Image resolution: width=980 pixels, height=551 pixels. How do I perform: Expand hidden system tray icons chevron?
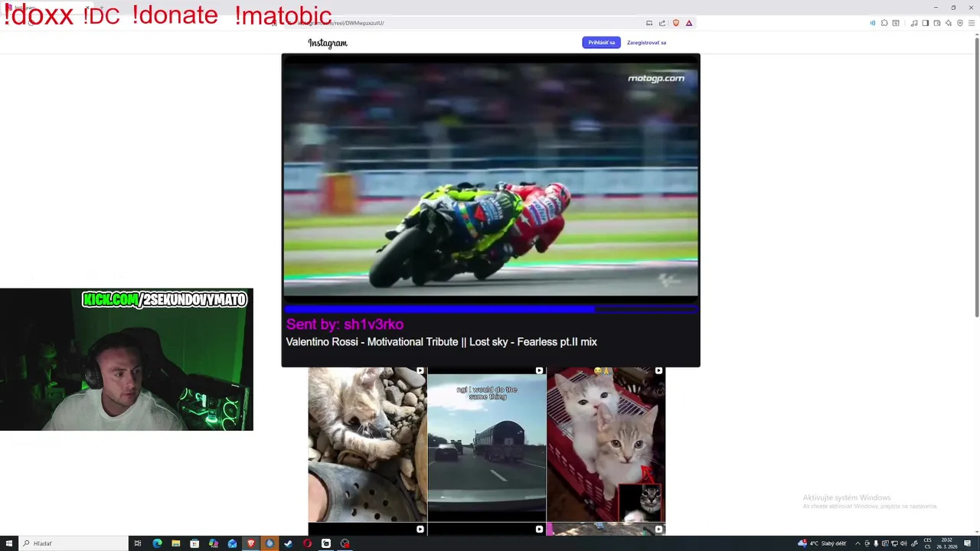tap(857, 543)
